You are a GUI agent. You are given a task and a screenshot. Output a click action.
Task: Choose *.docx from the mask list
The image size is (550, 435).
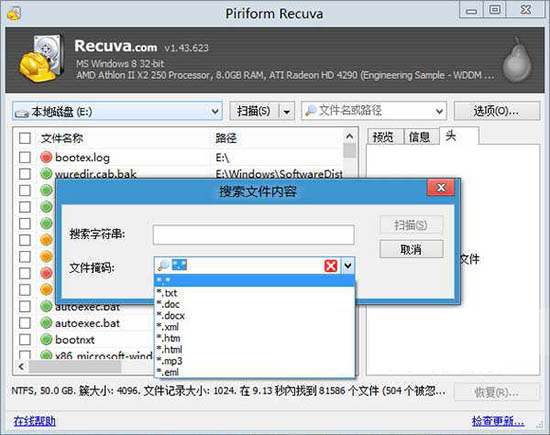pos(255,315)
